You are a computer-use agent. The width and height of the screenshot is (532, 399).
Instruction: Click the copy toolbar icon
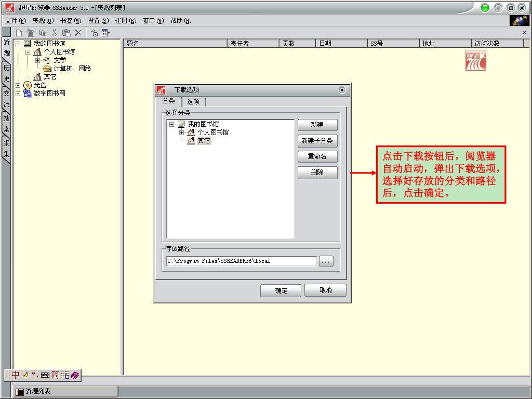pos(43,33)
